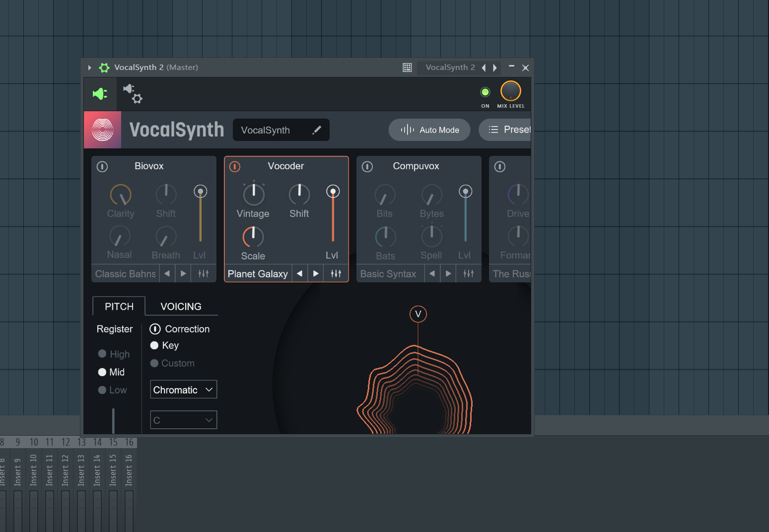Toggle the Vocoder module power icon
Image resolution: width=769 pixels, height=532 pixels.
[x=234, y=167]
